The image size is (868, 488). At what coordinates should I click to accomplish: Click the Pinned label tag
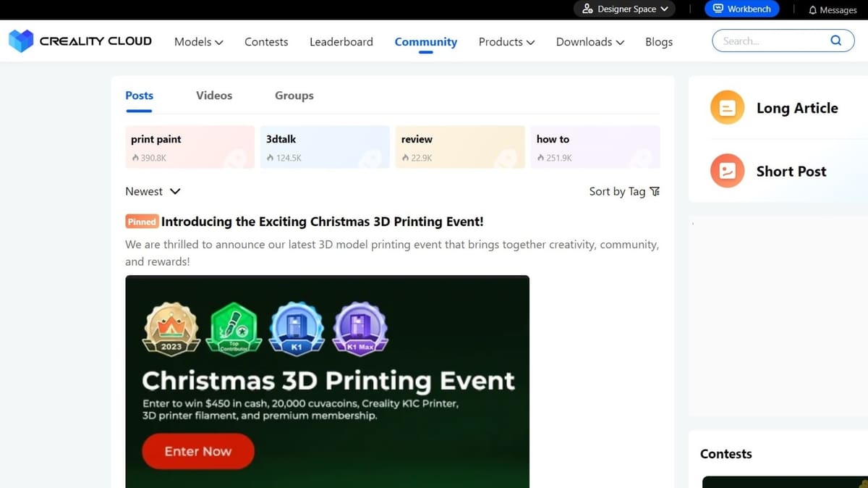(x=142, y=222)
